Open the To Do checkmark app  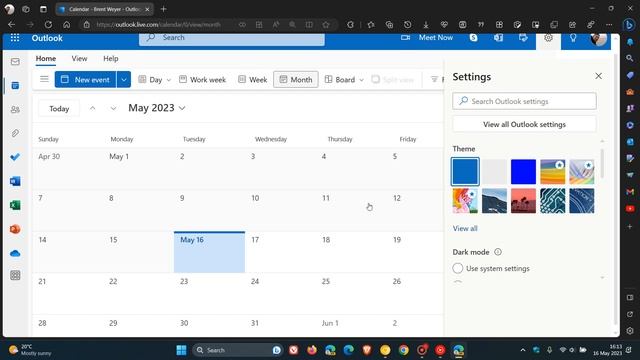(15, 157)
